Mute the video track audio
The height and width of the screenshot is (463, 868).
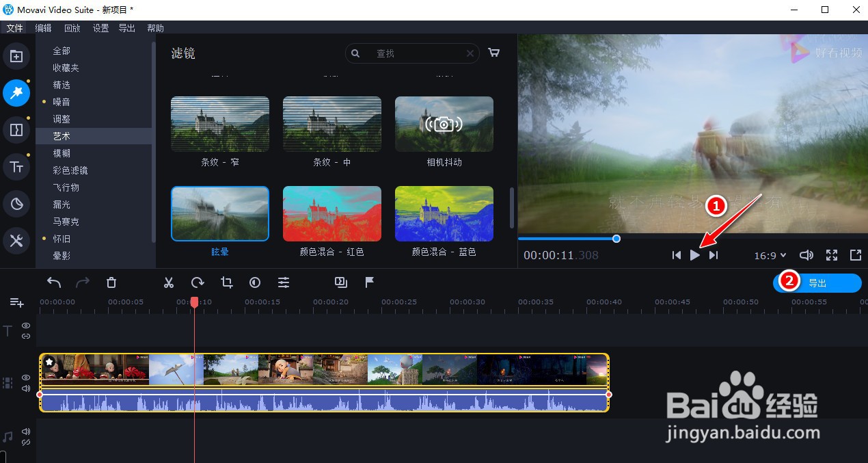(x=26, y=388)
